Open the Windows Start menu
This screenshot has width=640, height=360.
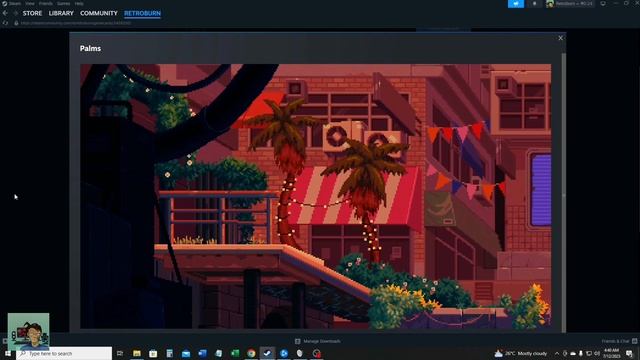[x=8, y=353]
